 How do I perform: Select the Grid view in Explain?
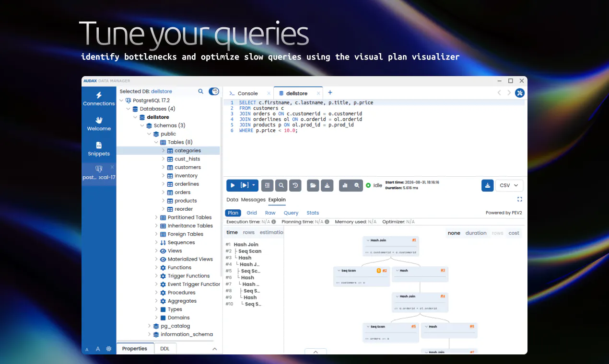click(x=252, y=213)
